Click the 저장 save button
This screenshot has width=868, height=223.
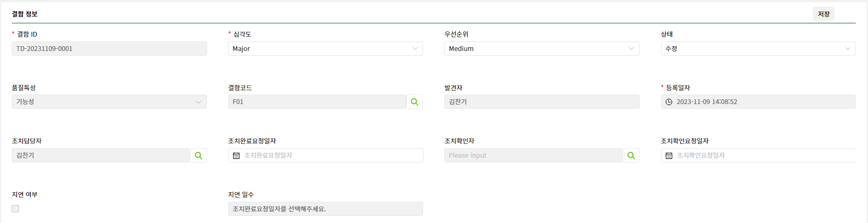click(x=823, y=14)
